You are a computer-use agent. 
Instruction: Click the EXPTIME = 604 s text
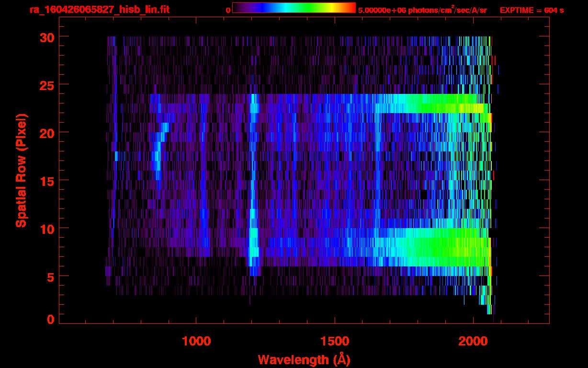click(531, 10)
